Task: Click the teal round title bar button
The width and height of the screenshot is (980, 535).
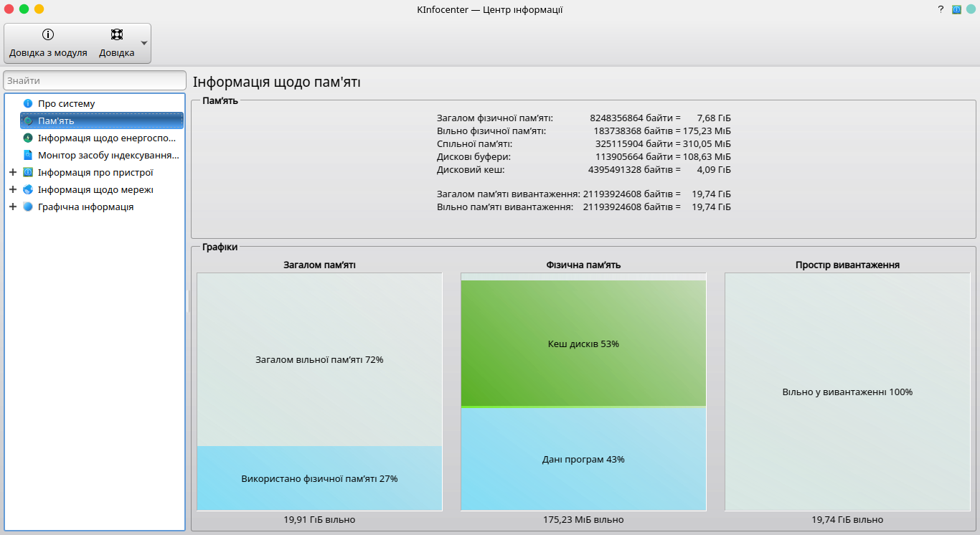Action: pos(971,9)
